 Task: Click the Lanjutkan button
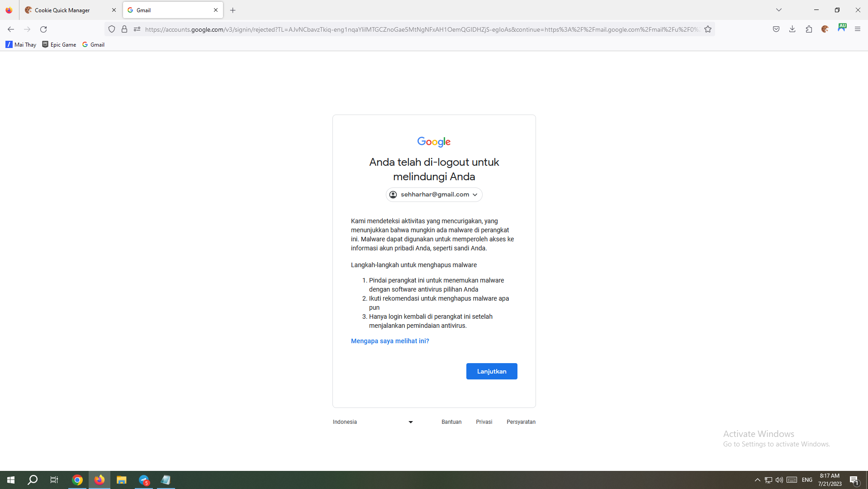(x=492, y=371)
